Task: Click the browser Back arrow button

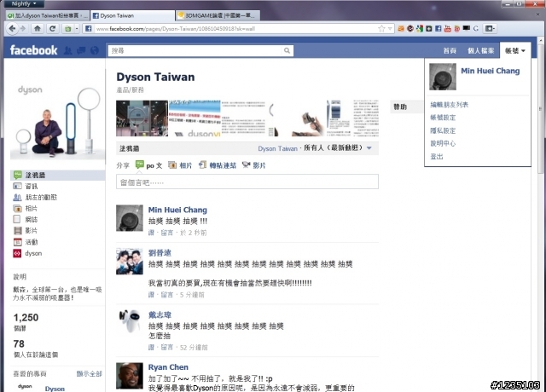Action: [x=12, y=28]
